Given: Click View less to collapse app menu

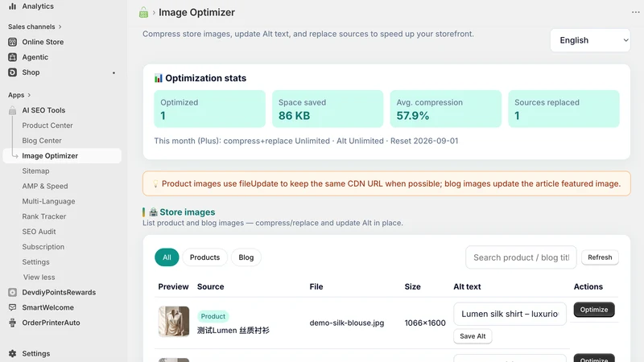Looking at the screenshot, I should [39, 277].
